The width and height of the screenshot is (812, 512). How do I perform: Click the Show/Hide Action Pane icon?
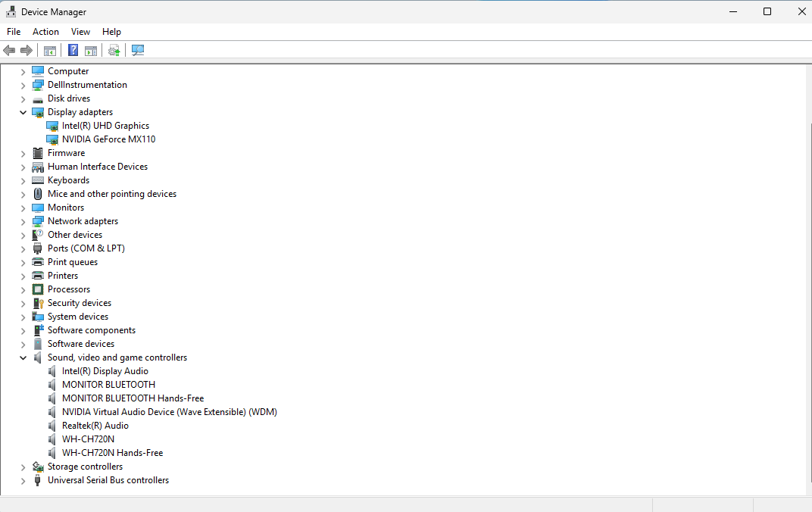click(x=91, y=50)
